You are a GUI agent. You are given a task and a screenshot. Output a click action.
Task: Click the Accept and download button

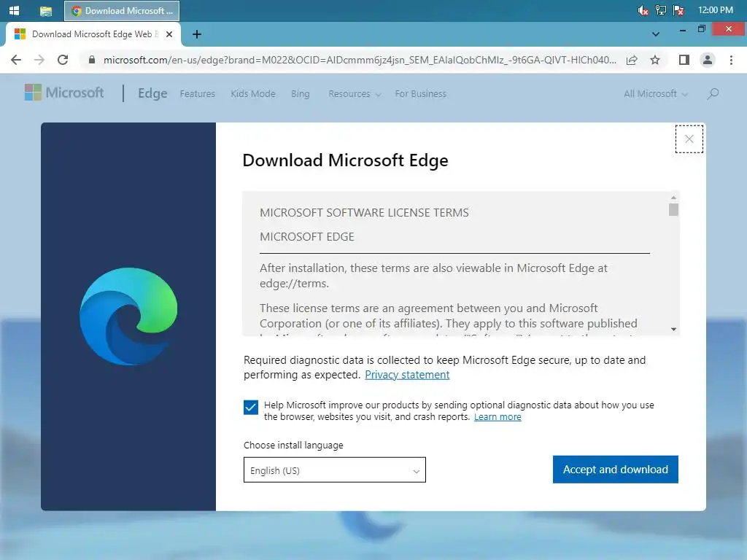[615, 470]
